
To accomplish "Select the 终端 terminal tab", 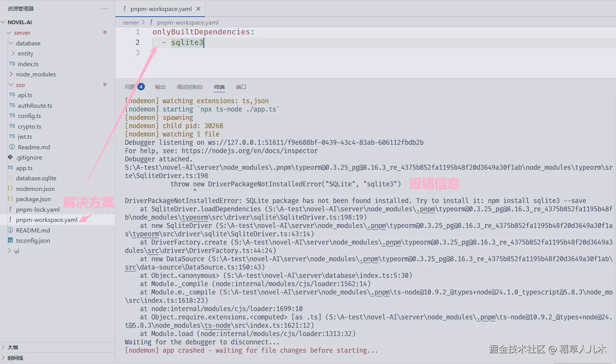I will (x=219, y=87).
